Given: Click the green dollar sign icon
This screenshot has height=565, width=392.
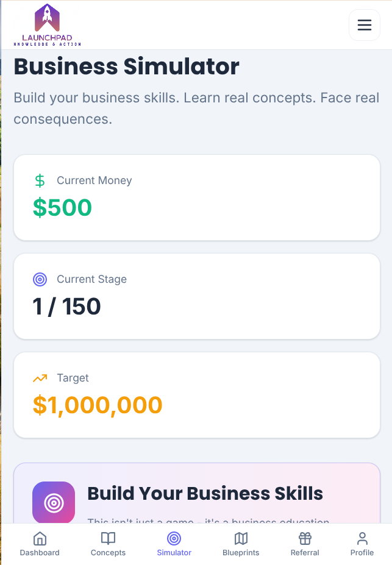Looking at the screenshot, I should pos(40,180).
